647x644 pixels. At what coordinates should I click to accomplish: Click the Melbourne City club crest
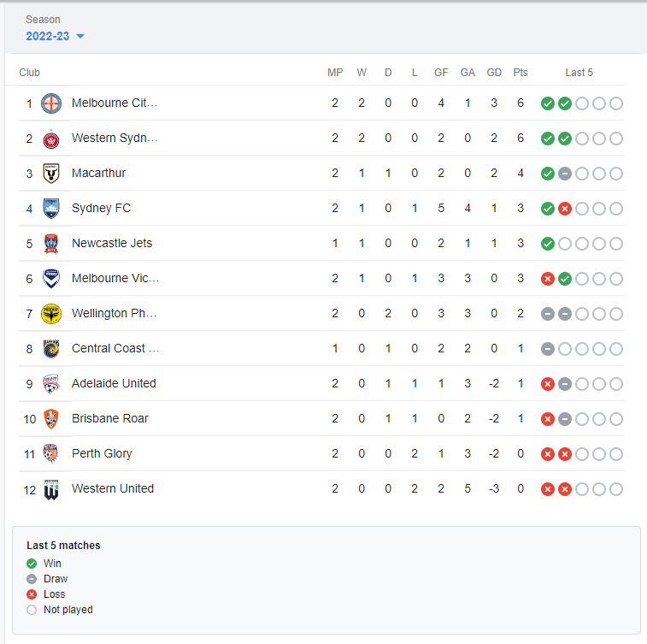(x=51, y=103)
